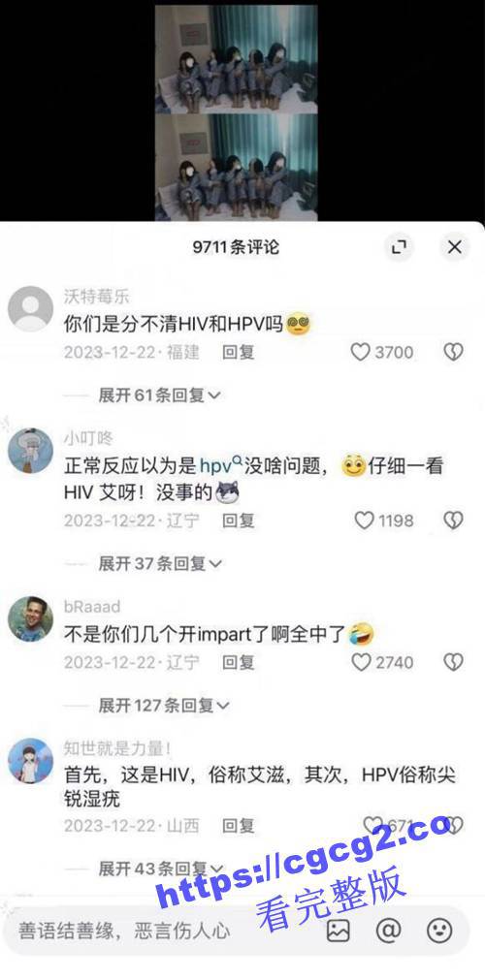Screen dimensions: 485x980
Task: Open 小叮咚's profile avatar
Action: (x=30, y=451)
